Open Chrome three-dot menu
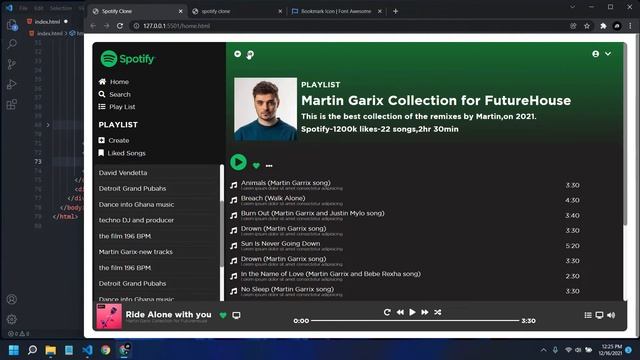This screenshot has height=360, width=640. point(631,26)
